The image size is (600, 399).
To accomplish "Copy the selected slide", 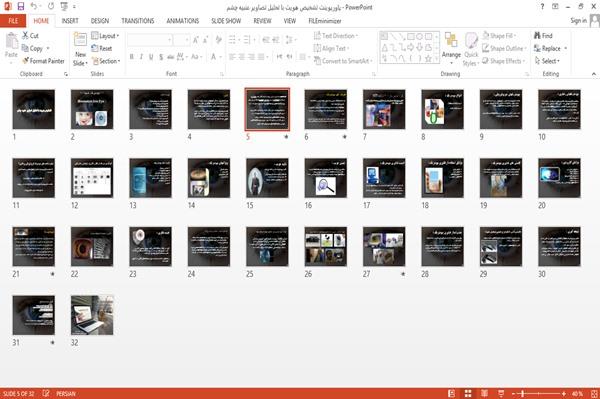I will click(x=32, y=48).
